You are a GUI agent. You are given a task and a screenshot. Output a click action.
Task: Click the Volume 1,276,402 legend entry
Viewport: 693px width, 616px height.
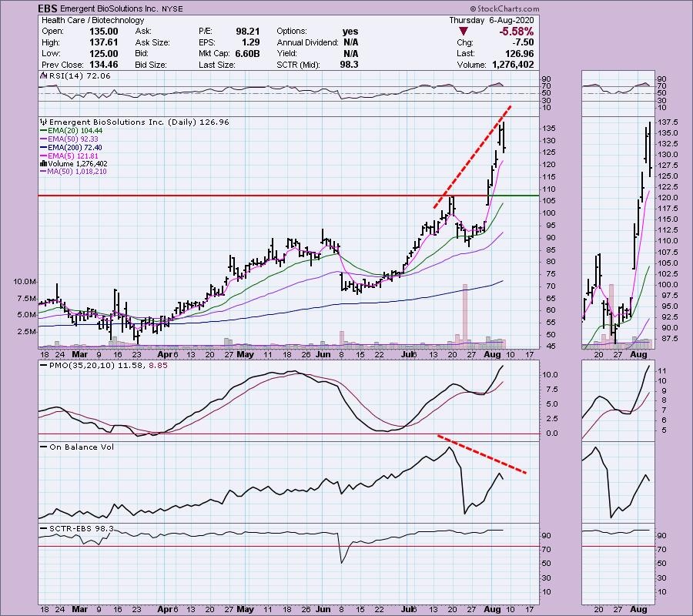tap(74, 163)
